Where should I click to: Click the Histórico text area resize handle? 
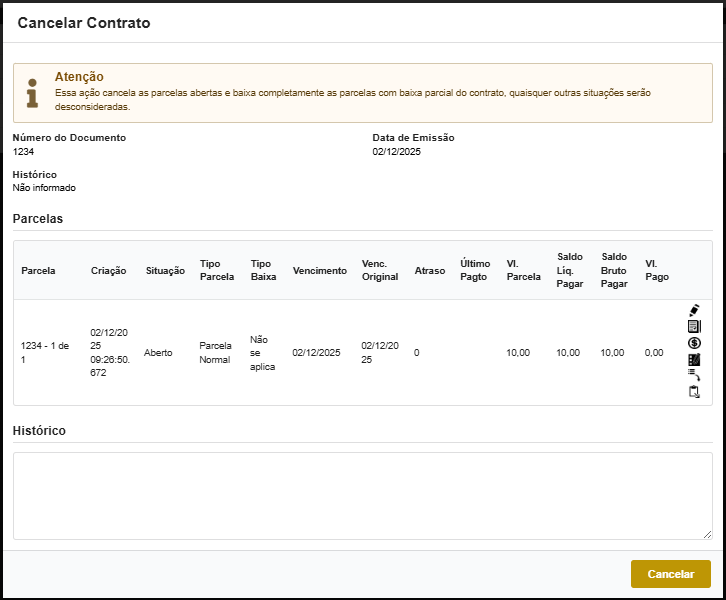[708, 535]
